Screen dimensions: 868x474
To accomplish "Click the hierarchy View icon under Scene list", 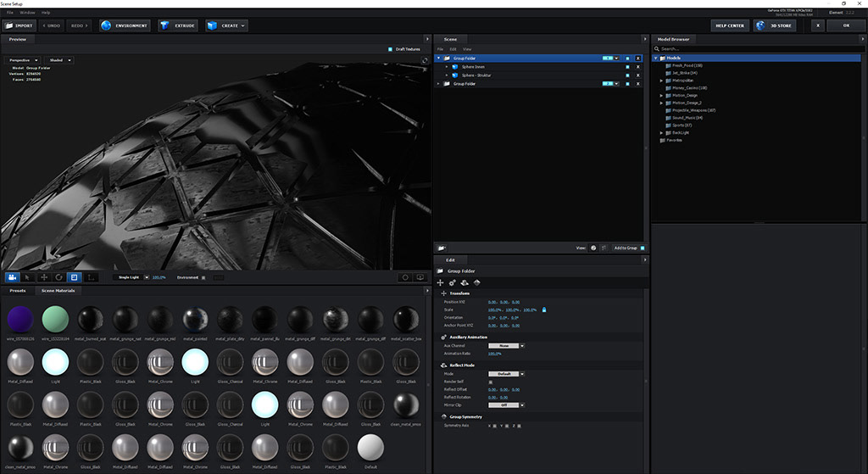I will click(x=604, y=248).
